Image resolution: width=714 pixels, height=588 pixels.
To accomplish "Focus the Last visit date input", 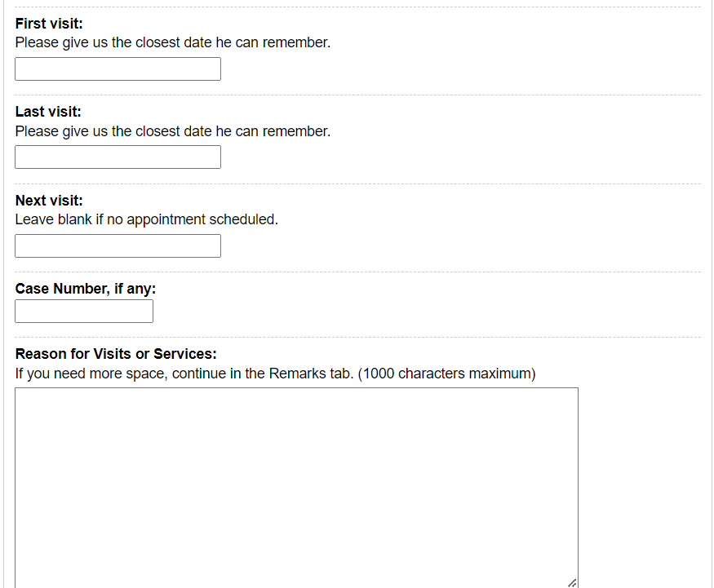I will 118,157.
